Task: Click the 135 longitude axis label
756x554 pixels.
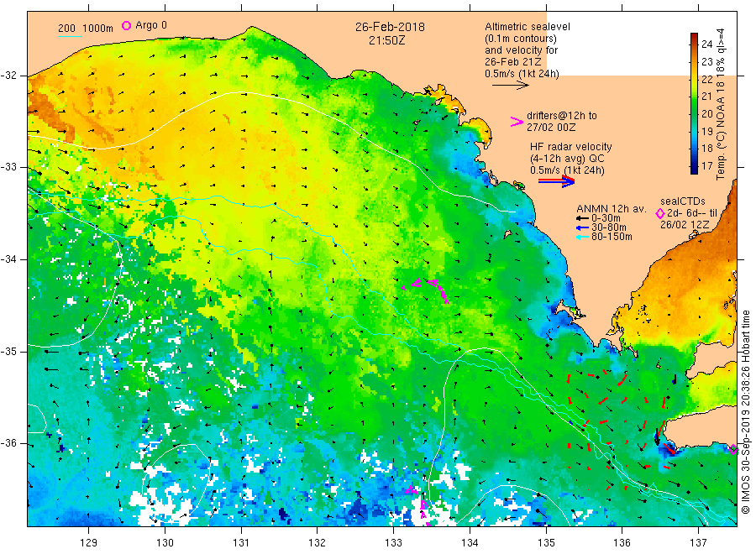Action: click(546, 542)
